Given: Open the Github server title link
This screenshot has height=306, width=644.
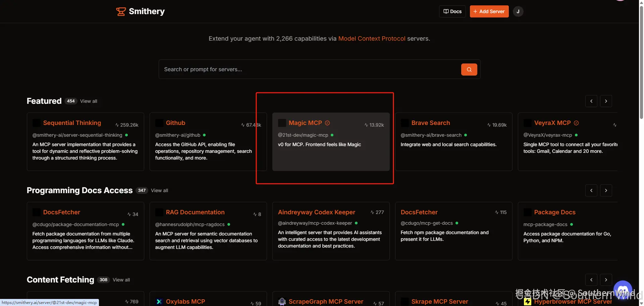Looking at the screenshot, I should tap(175, 123).
